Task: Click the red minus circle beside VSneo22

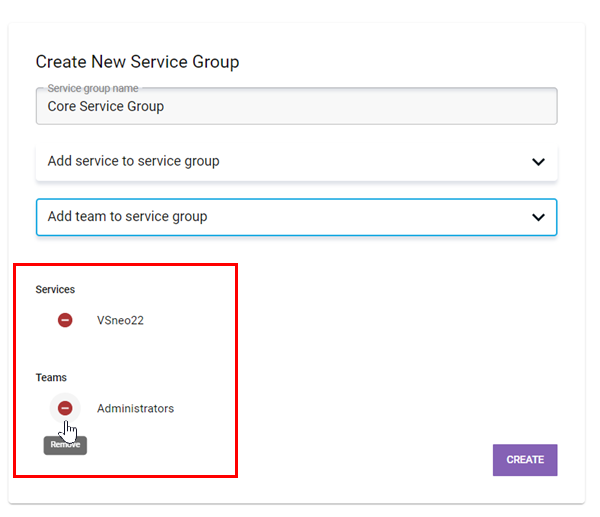Action: (x=65, y=320)
